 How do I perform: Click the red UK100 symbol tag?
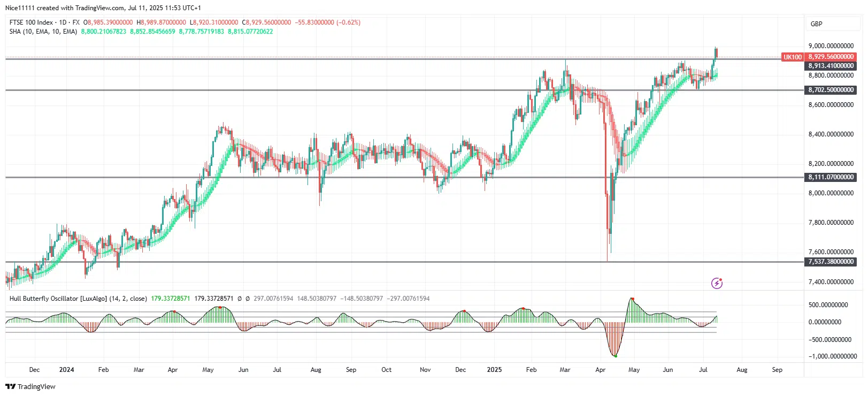pos(792,57)
